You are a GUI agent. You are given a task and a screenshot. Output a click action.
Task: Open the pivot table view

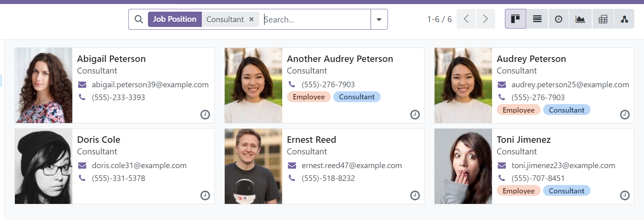(x=603, y=19)
